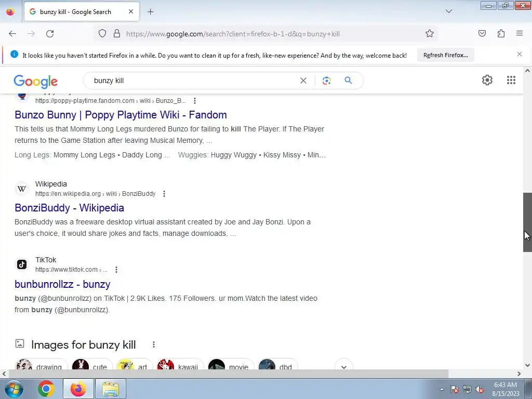
Task: Open more options for Wikipedia result
Action: [164, 194]
